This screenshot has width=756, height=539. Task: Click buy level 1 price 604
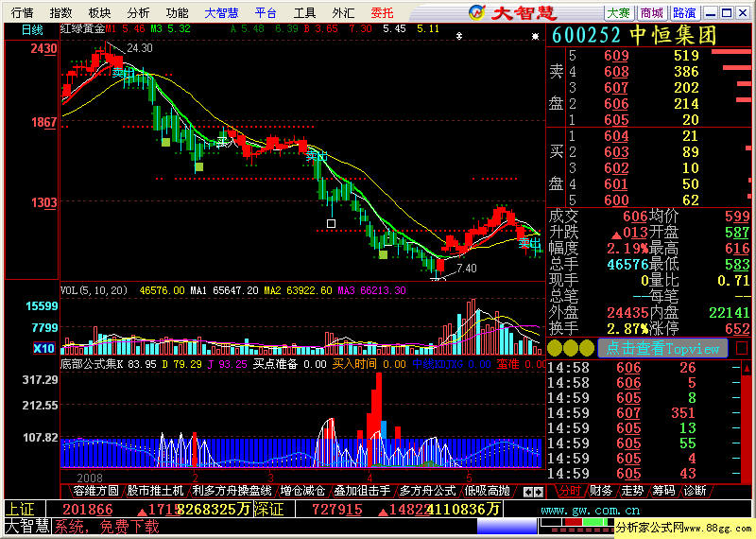pos(616,136)
